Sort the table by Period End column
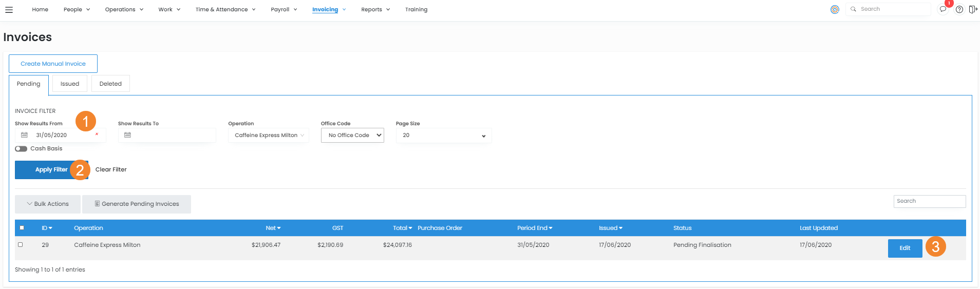The image size is (980, 289). [x=535, y=228]
